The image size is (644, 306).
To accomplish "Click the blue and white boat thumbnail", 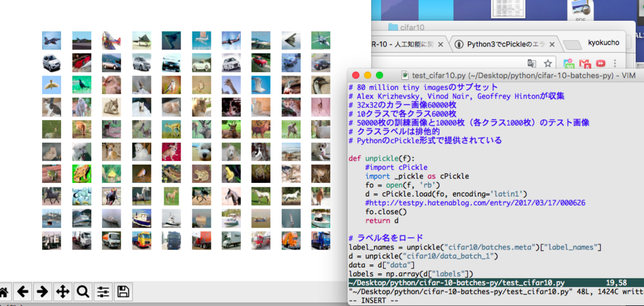I will click(x=142, y=218).
